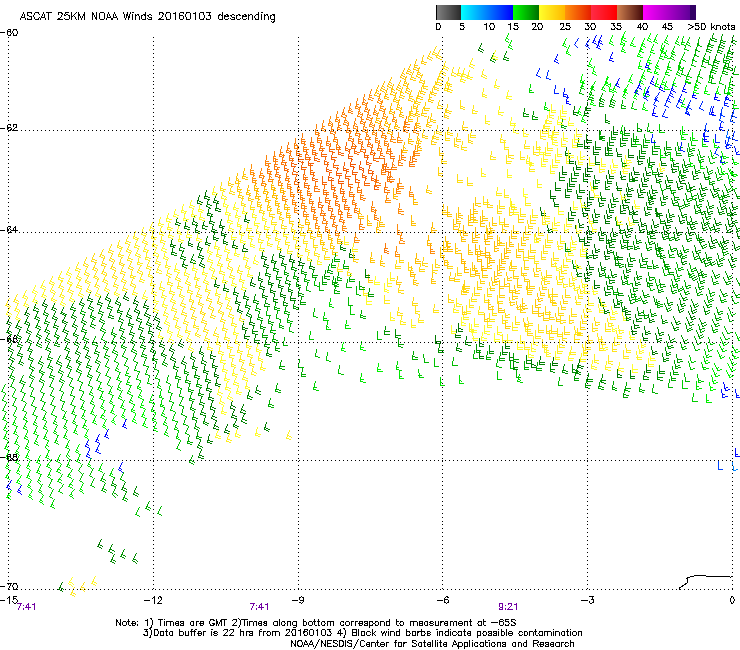
Task: Click the "-15" longitude axis label
Action: pyautogui.click(x=8, y=600)
